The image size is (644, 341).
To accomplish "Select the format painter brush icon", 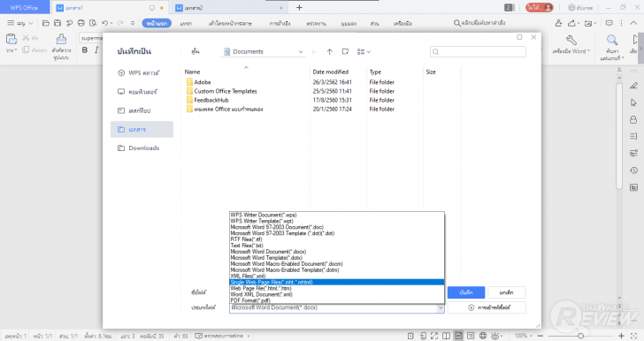I will point(61,39).
